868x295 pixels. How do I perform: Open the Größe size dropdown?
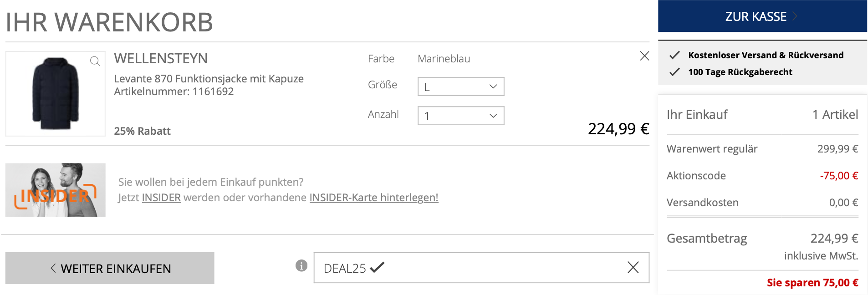point(460,86)
